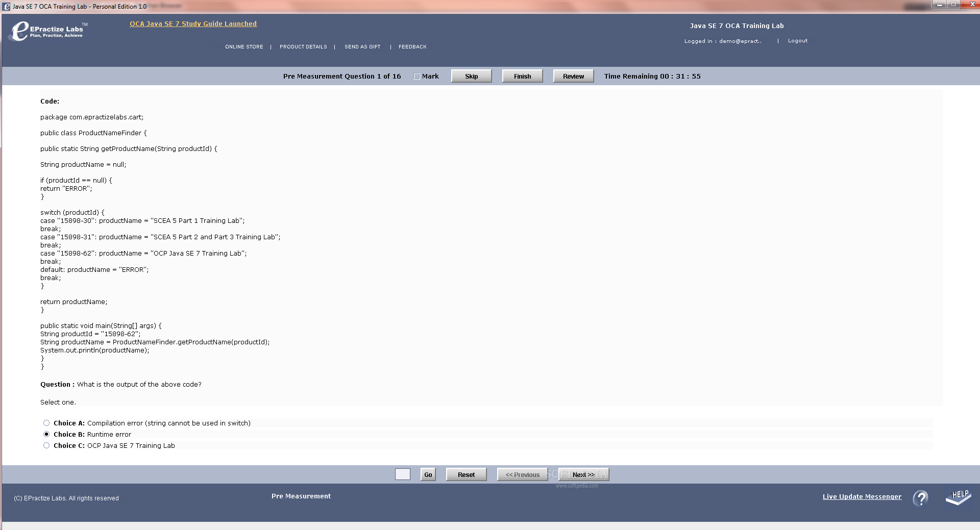Click the 'switch (productId) {' code line
This screenshot has height=530, width=980.
pos(72,213)
